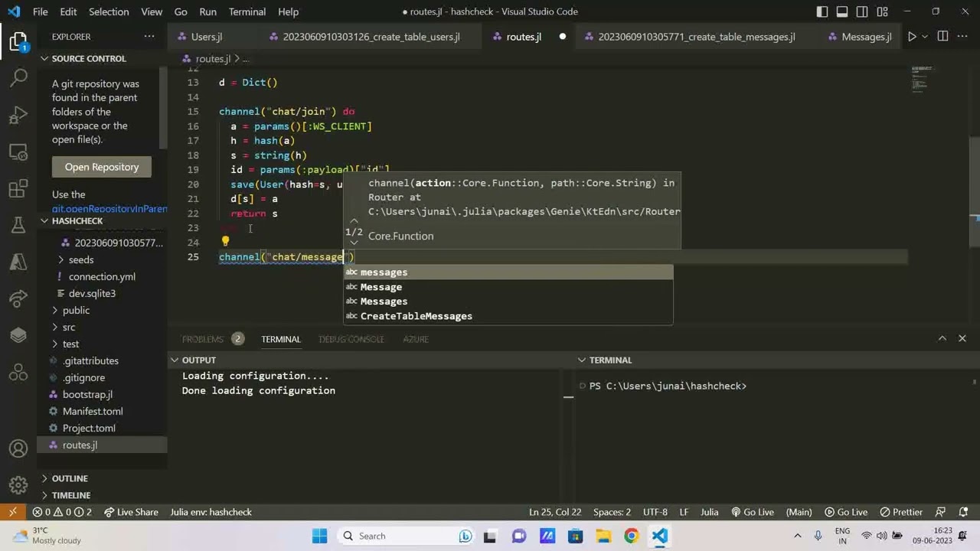Click the taskbar Search box
980x551 pixels.
point(407,536)
